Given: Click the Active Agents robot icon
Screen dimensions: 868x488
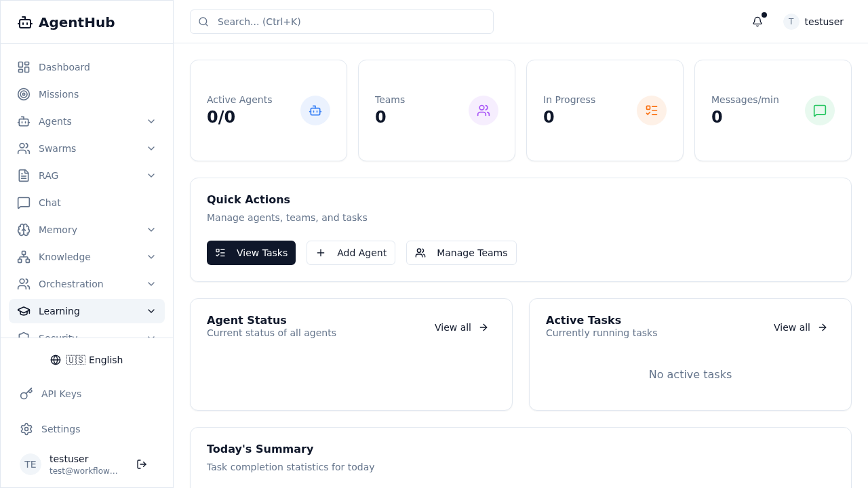Looking at the screenshot, I should [315, 110].
